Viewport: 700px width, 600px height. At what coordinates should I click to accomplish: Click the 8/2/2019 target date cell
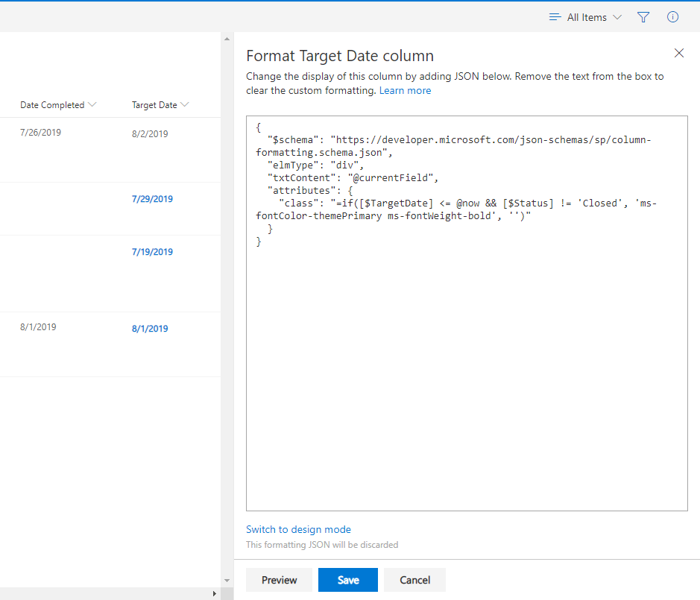click(150, 134)
